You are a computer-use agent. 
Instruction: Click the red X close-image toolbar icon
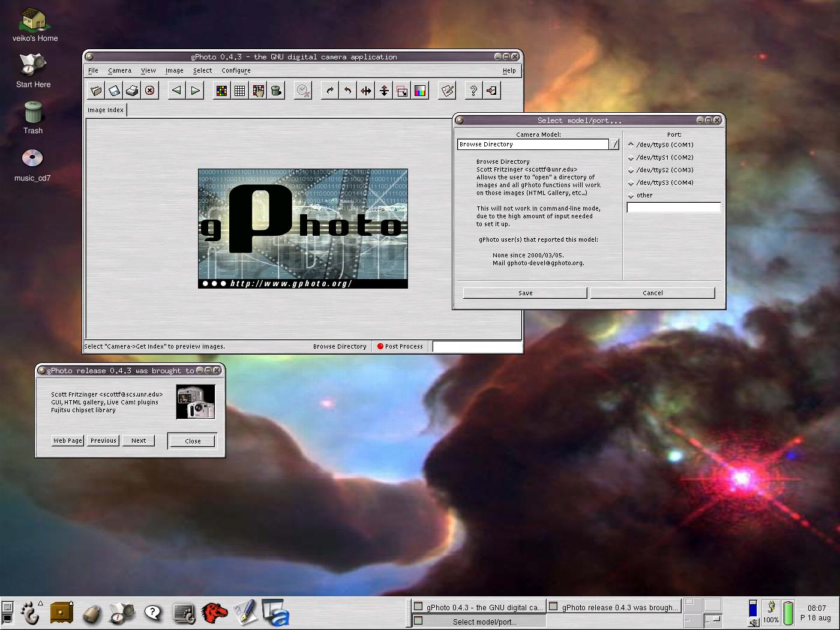tap(150, 91)
